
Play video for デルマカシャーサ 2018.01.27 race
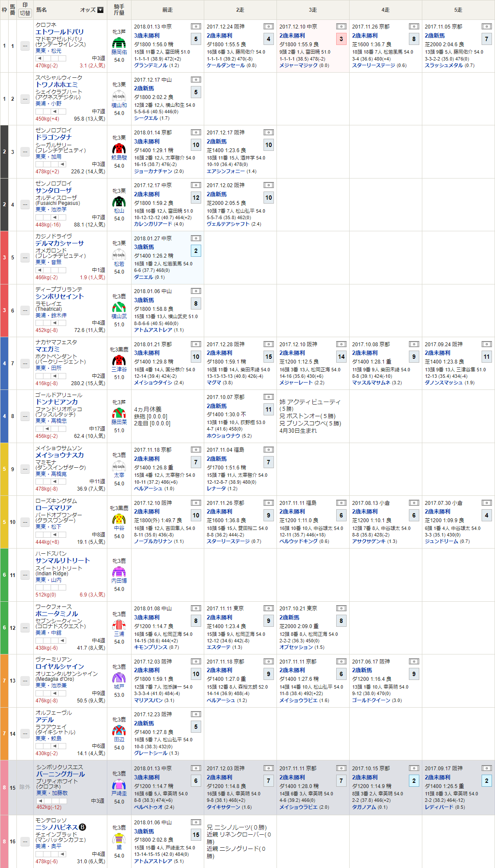point(196,238)
